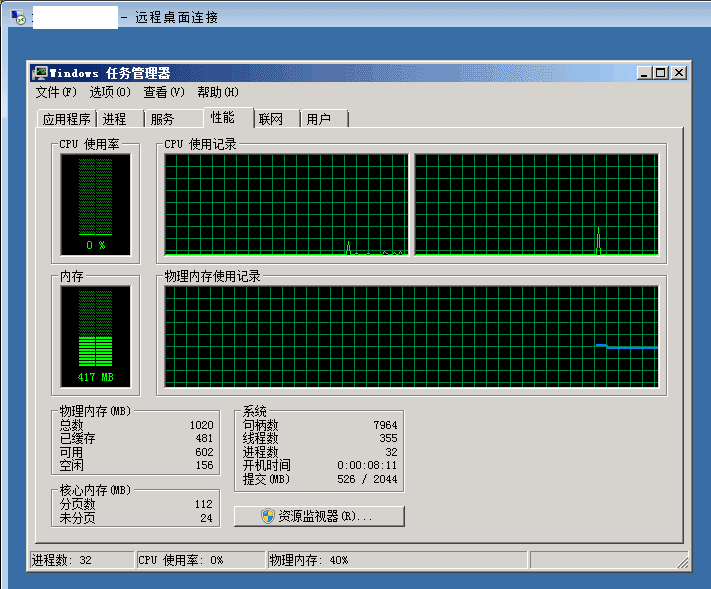Click the 句柄数 value 7964

pos(385,425)
